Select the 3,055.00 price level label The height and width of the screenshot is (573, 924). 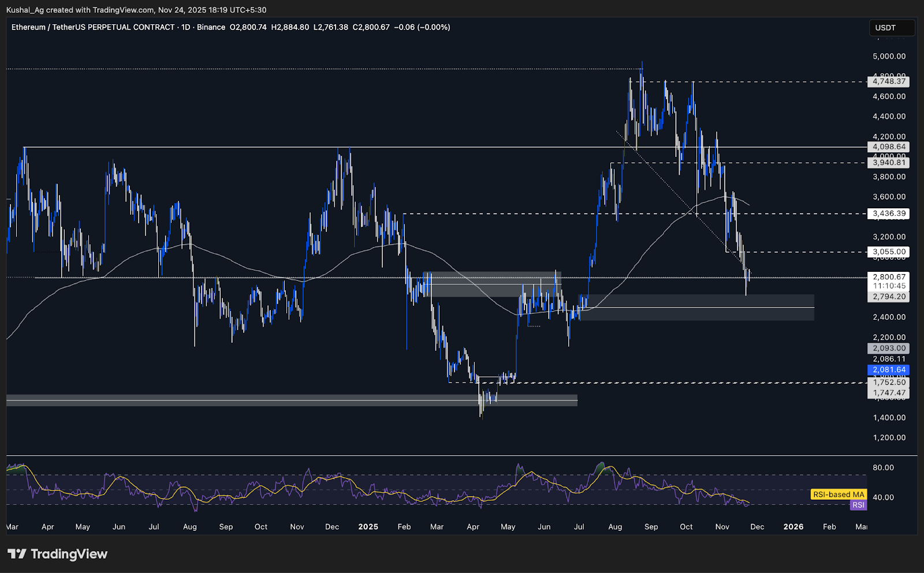(x=889, y=252)
